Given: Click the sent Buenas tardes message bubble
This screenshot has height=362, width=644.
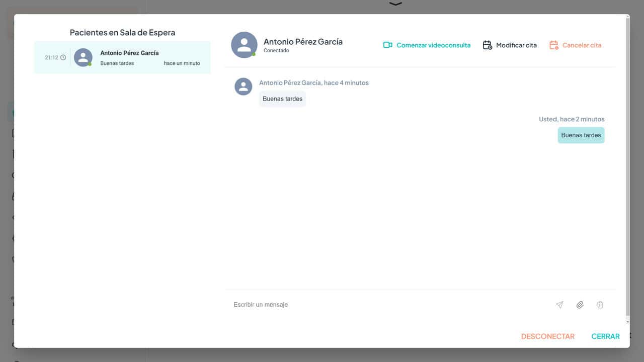Looking at the screenshot, I should pos(581,135).
